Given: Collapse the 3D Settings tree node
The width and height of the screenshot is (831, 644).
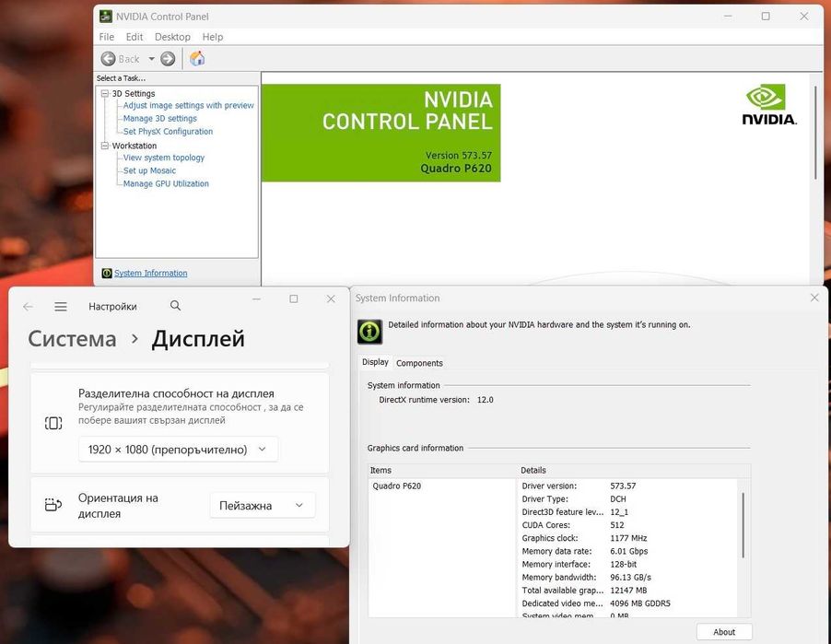Looking at the screenshot, I should 104,93.
